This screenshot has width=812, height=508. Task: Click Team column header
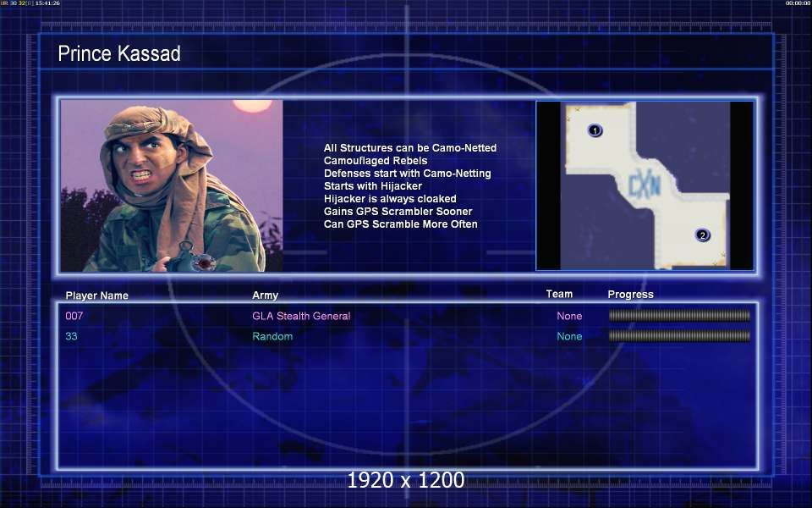559,294
